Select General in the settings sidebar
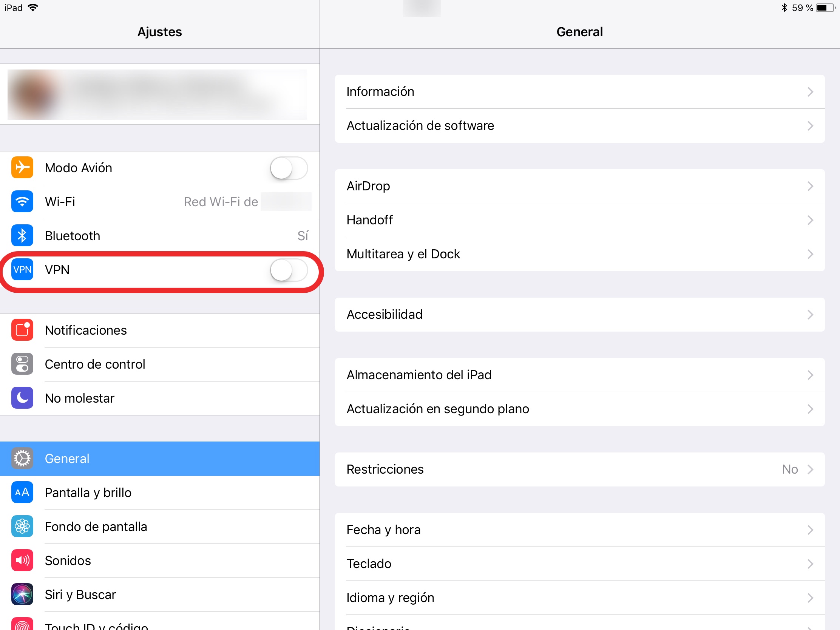 [x=160, y=459]
